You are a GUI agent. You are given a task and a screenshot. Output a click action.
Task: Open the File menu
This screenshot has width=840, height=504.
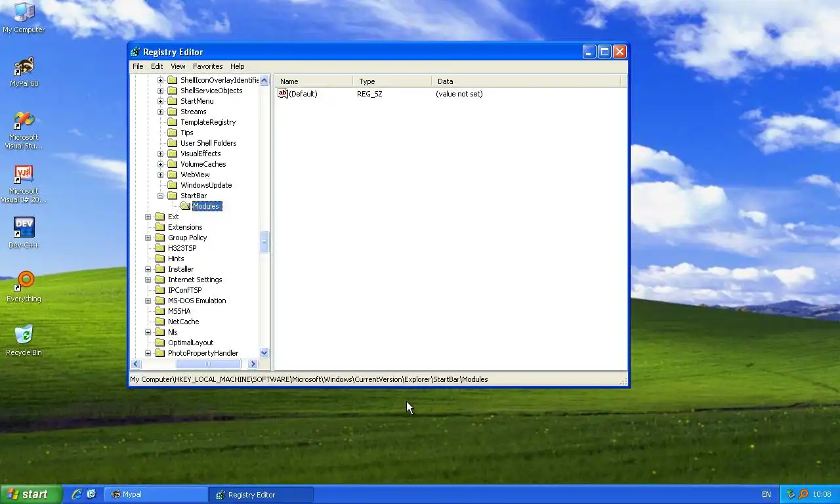coord(138,66)
